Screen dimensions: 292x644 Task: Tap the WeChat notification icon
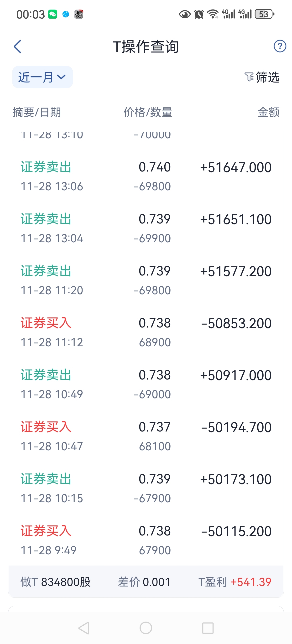point(52,14)
